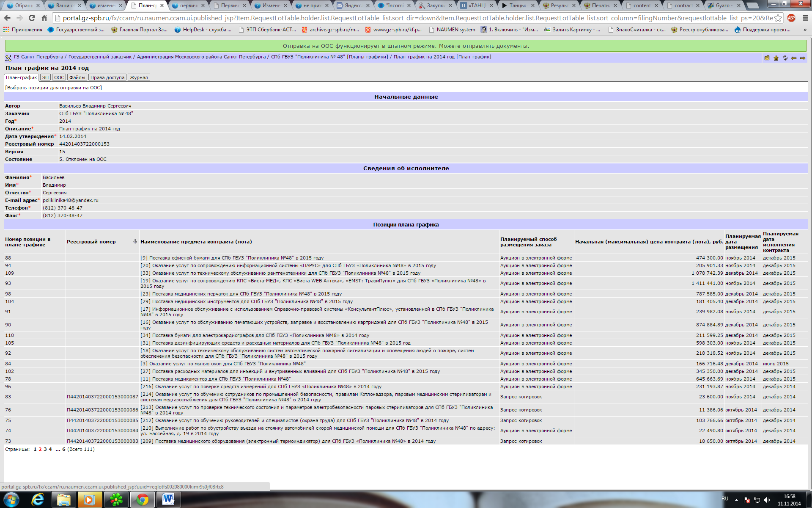Screen dimensions: 812x508
Task: Sort by Реестровый номер column arrow
Action: (x=135, y=241)
